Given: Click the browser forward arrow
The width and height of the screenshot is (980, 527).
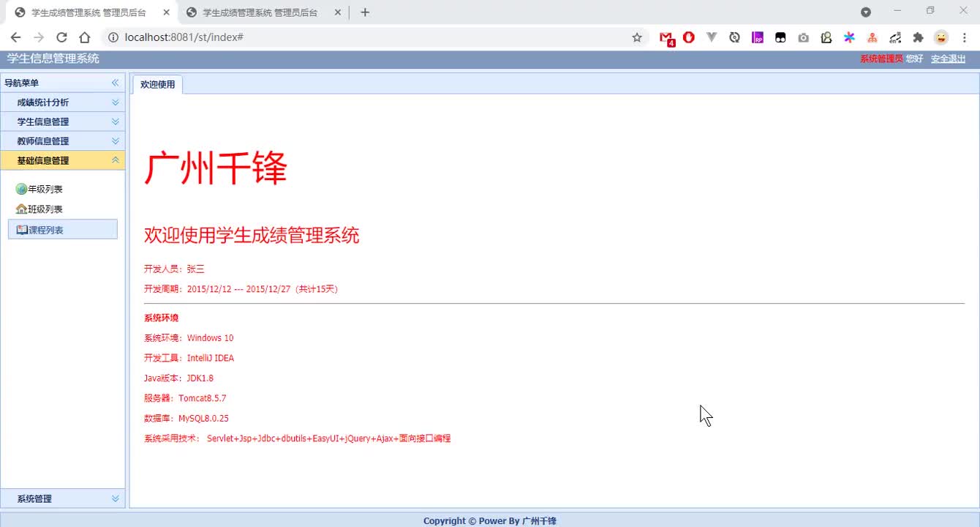Looking at the screenshot, I should (x=39, y=37).
